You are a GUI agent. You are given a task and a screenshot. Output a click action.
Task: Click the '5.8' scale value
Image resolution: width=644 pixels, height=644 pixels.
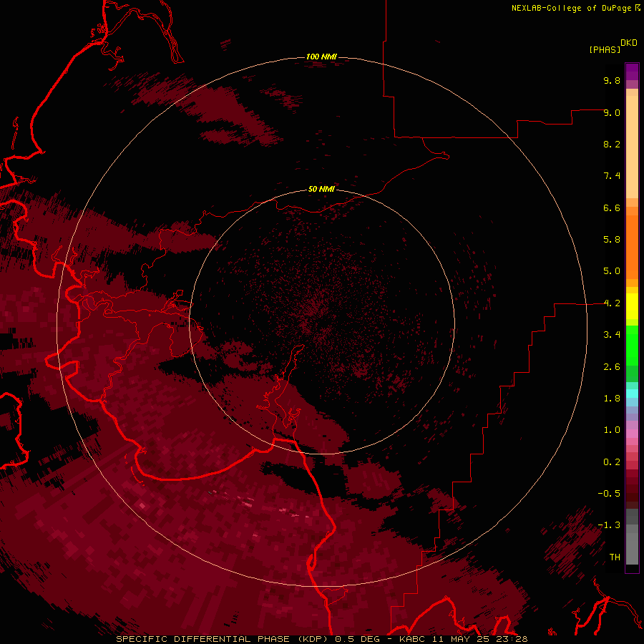click(612, 240)
